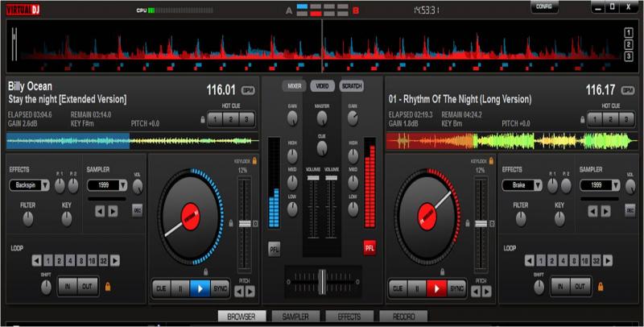
Task: Toggle right deck keylock padlock
Action: [x=491, y=161]
